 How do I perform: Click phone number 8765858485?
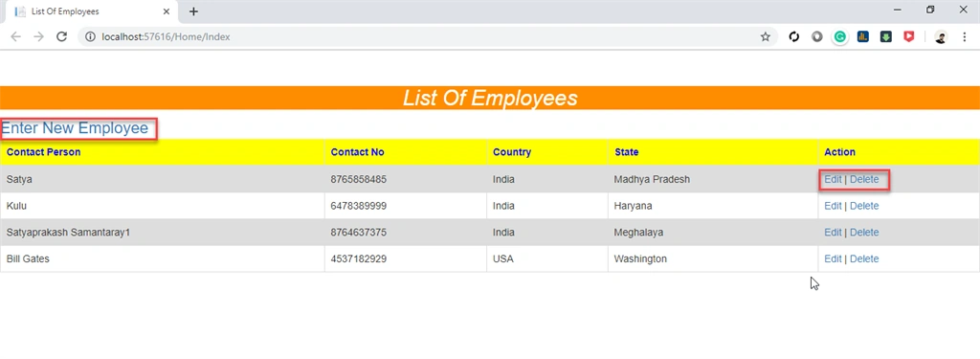(x=359, y=180)
